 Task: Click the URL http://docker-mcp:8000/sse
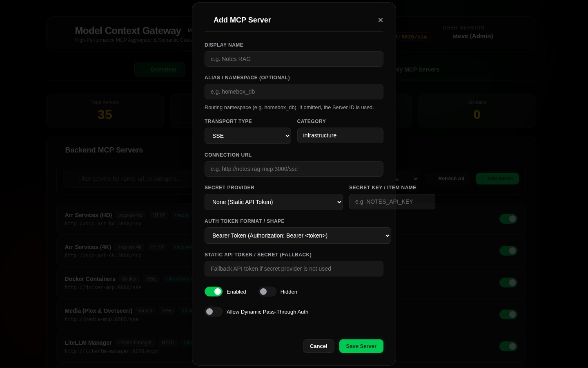click(103, 287)
